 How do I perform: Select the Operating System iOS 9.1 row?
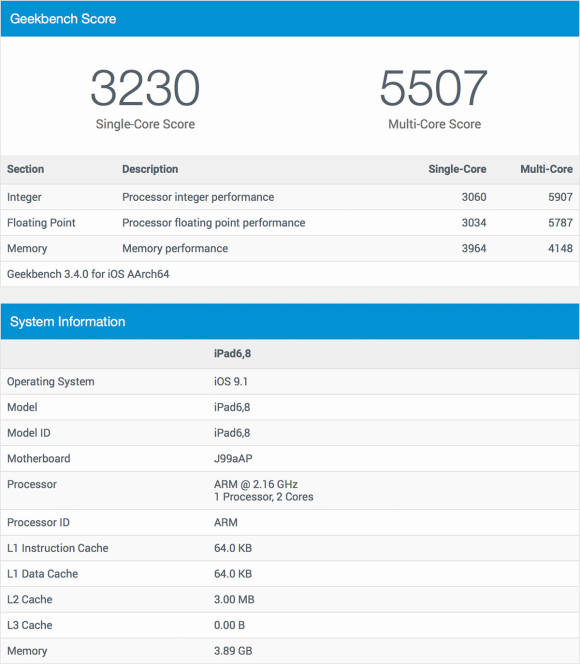[x=290, y=382]
